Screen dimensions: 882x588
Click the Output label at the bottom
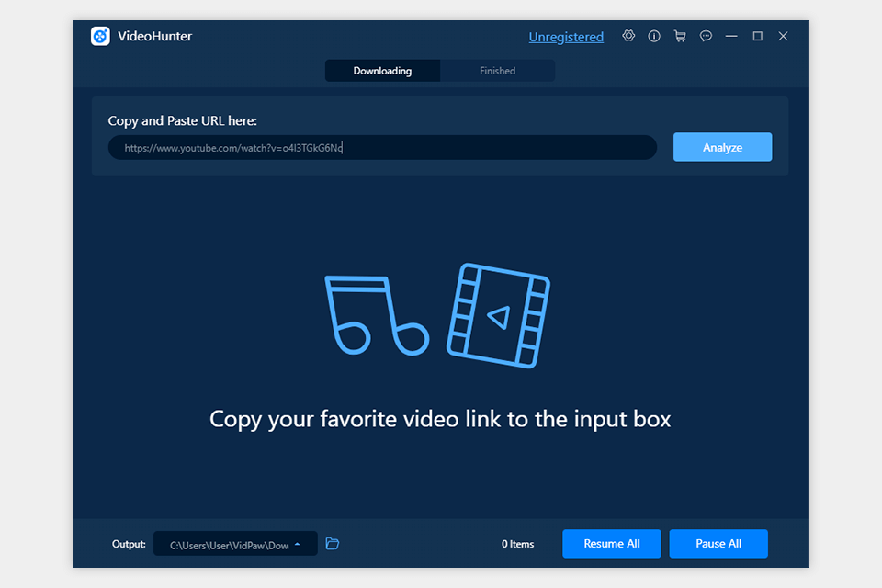[x=128, y=543]
